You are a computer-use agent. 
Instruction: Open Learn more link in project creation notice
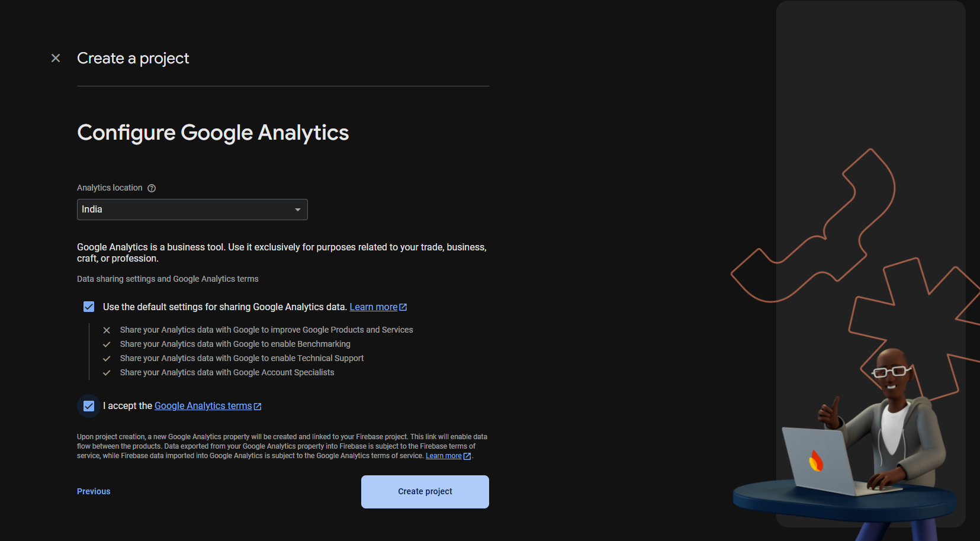pyautogui.click(x=444, y=456)
